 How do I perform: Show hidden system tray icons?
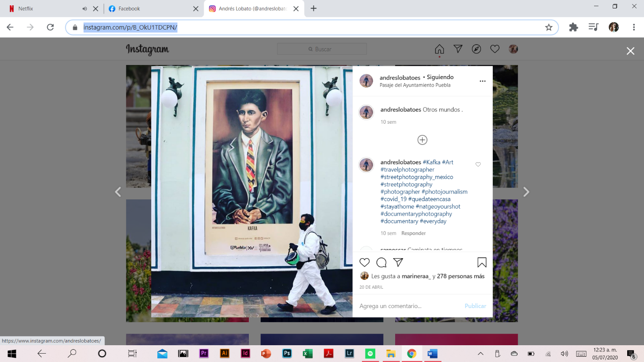480,354
